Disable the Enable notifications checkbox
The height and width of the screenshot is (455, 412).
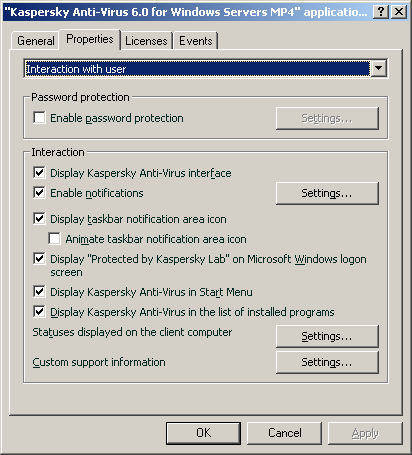coord(39,193)
